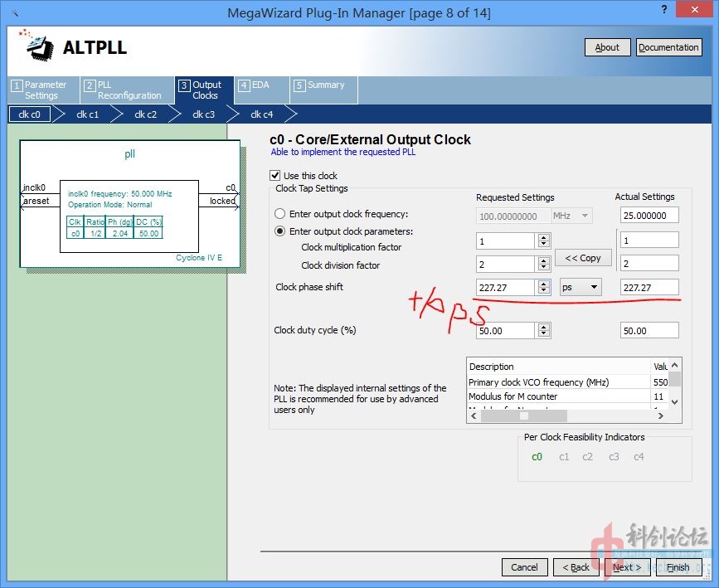719x588 pixels.
Task: Switch to PLL Reconfiguration tab
Action: [x=128, y=90]
